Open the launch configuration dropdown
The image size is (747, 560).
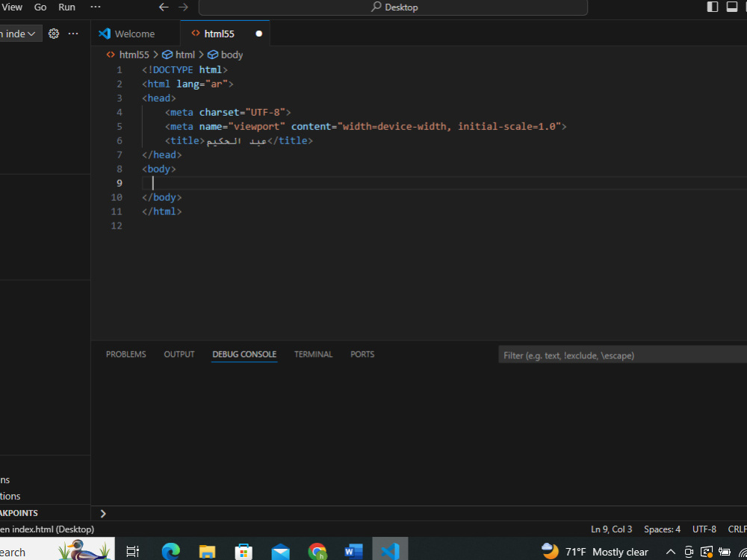pyautogui.click(x=19, y=34)
